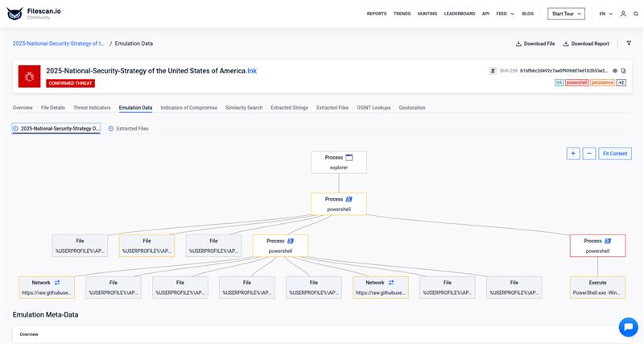Select the red-bordered powershell process node
Screen dimensions: 644x344
[x=597, y=246]
